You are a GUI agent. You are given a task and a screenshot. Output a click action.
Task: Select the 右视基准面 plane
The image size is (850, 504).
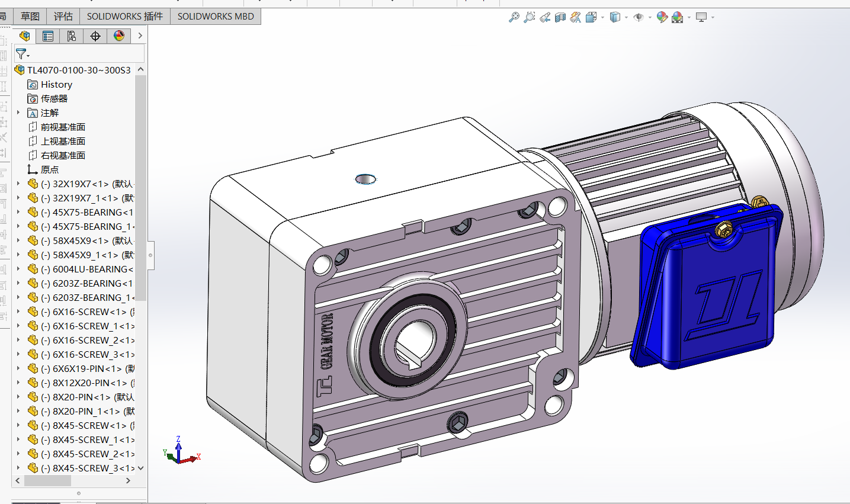point(57,156)
